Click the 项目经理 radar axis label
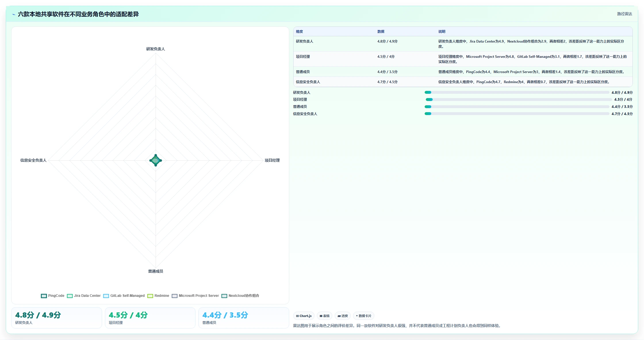Image resolution: width=644 pixels, height=340 pixels. pos(272,160)
